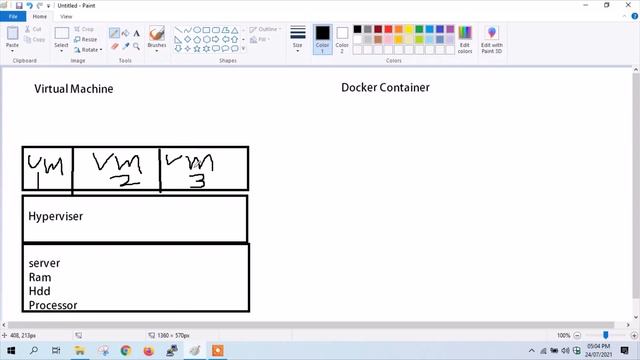This screenshot has height=360, width=640.
Task: Open Chrome from the taskbar
Action: (126, 351)
